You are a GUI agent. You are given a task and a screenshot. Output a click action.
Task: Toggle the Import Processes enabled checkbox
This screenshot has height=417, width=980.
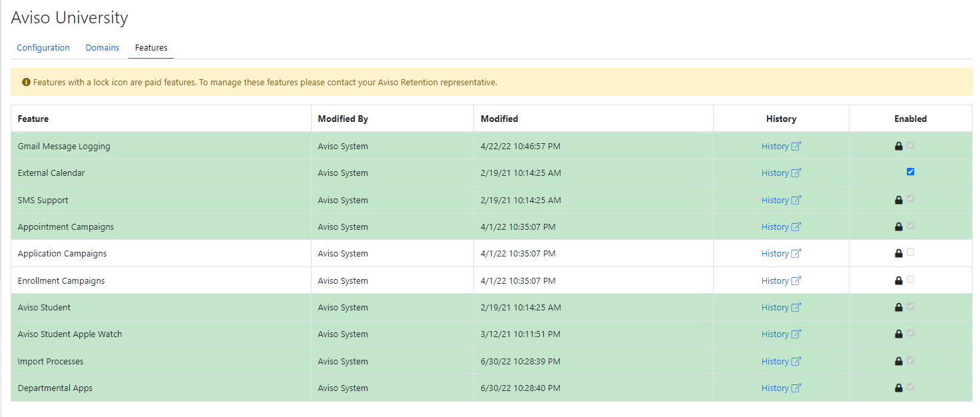(910, 360)
